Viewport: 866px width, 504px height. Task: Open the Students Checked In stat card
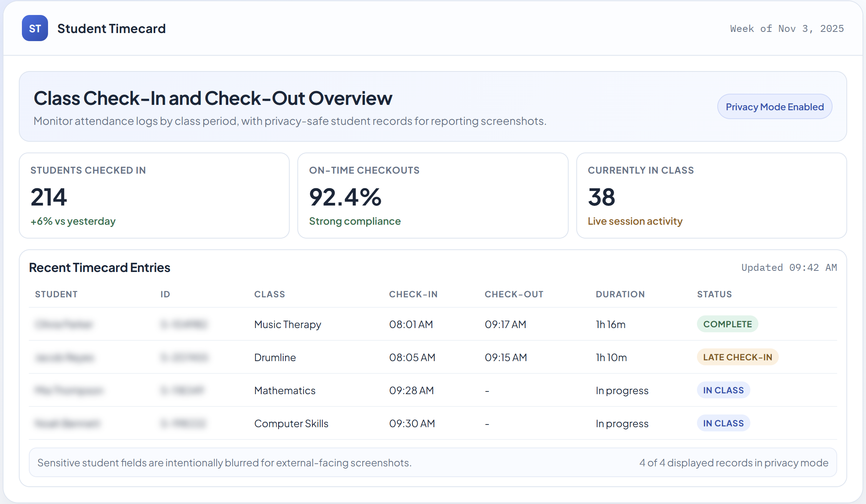tap(154, 196)
